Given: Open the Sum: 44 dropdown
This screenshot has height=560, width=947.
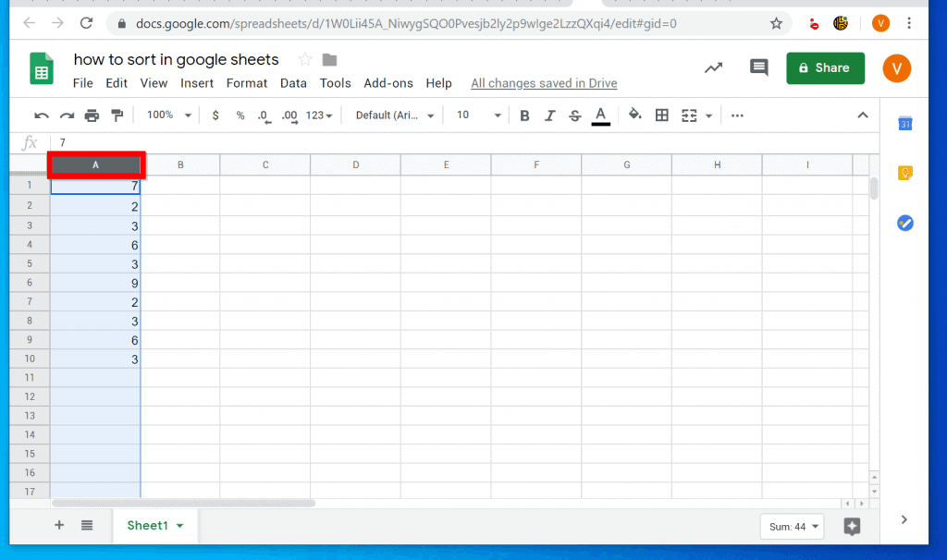Looking at the screenshot, I should 793,527.
